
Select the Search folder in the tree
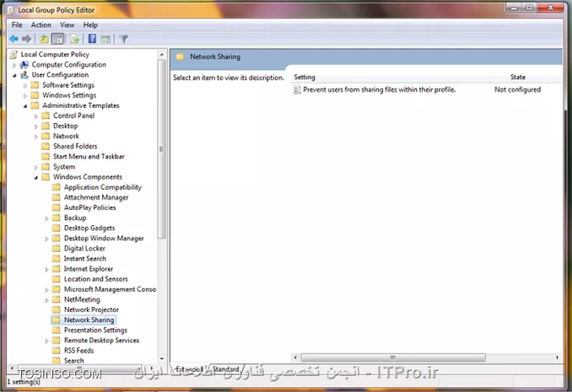(73, 361)
